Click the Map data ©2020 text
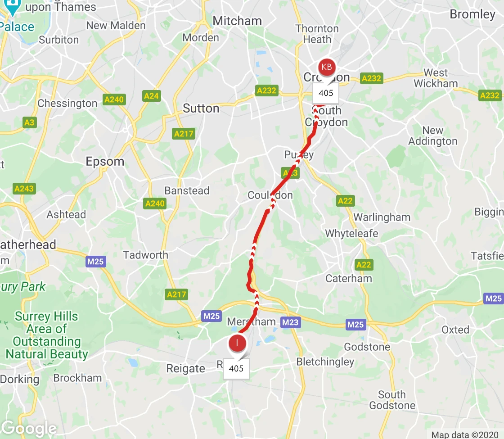This screenshot has height=439, width=504. tap(465, 435)
